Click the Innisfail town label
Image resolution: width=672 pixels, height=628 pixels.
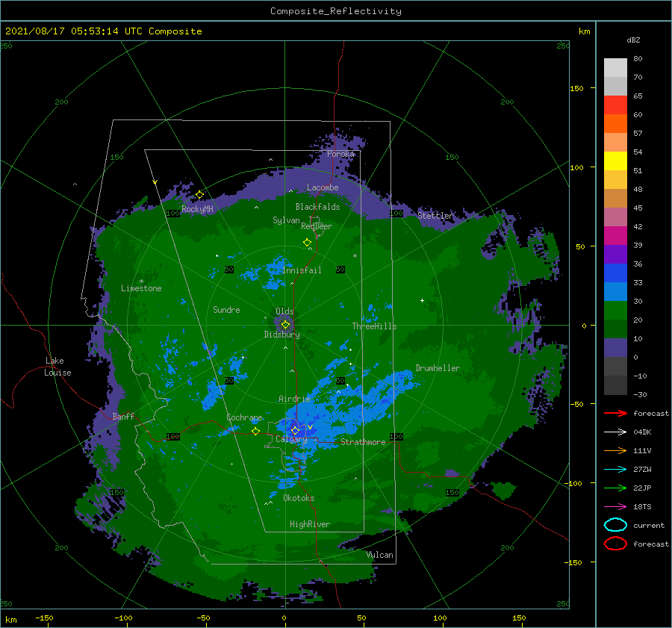[302, 270]
